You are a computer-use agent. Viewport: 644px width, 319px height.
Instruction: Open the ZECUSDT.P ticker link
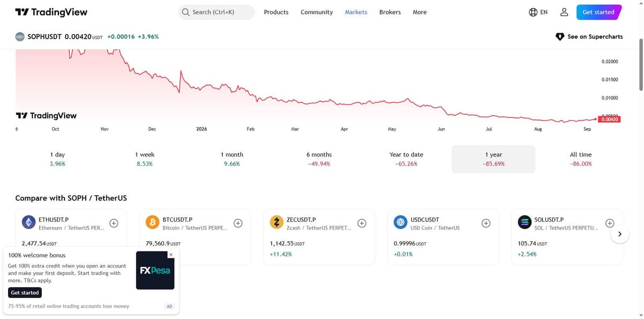coord(301,220)
